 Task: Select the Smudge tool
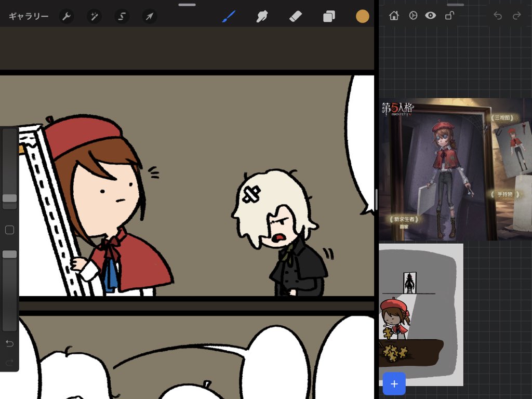(262, 16)
